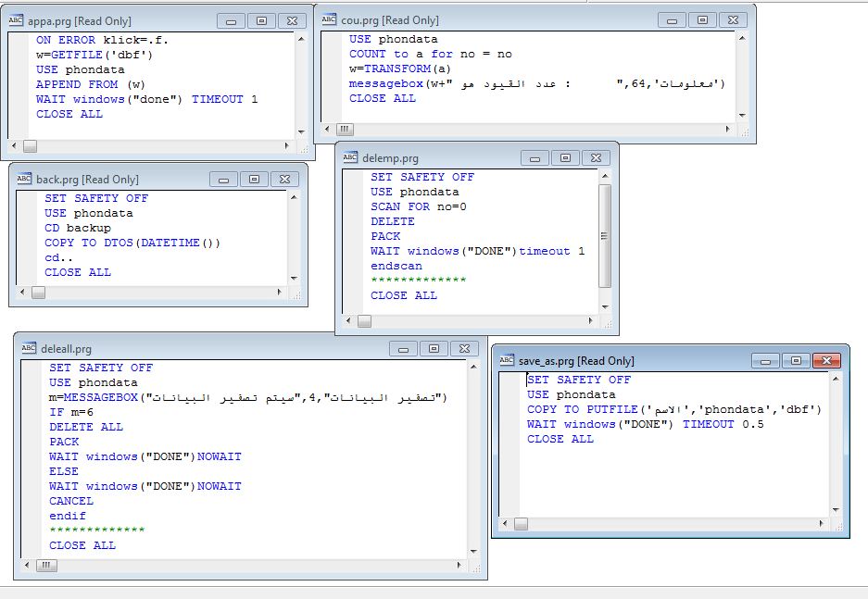Place cursor on COPY TO PUTFILE line

(x=674, y=409)
